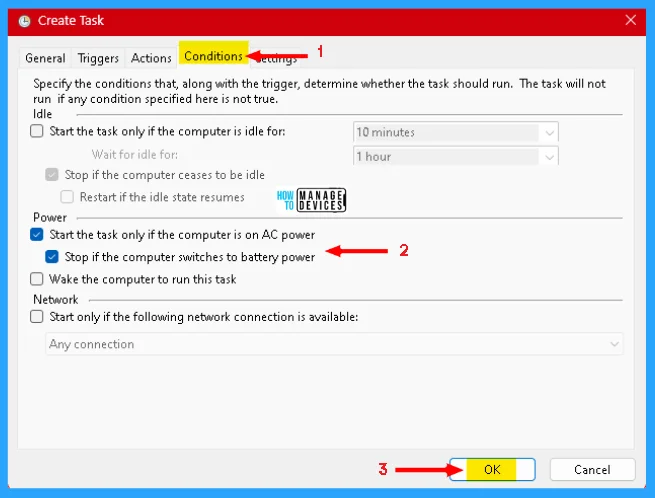Toggle Stop if computer ceases to be idle

point(52,175)
